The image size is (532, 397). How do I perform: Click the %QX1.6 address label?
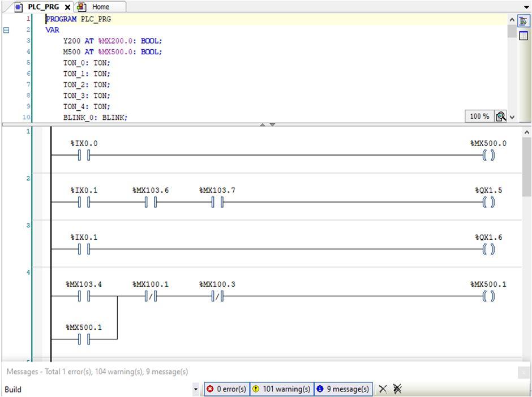coord(488,238)
